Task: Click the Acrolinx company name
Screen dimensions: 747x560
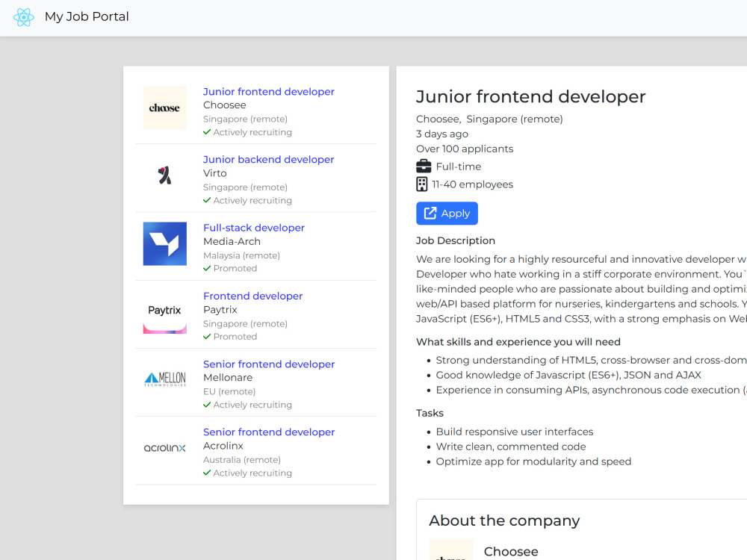Action: coord(223,446)
